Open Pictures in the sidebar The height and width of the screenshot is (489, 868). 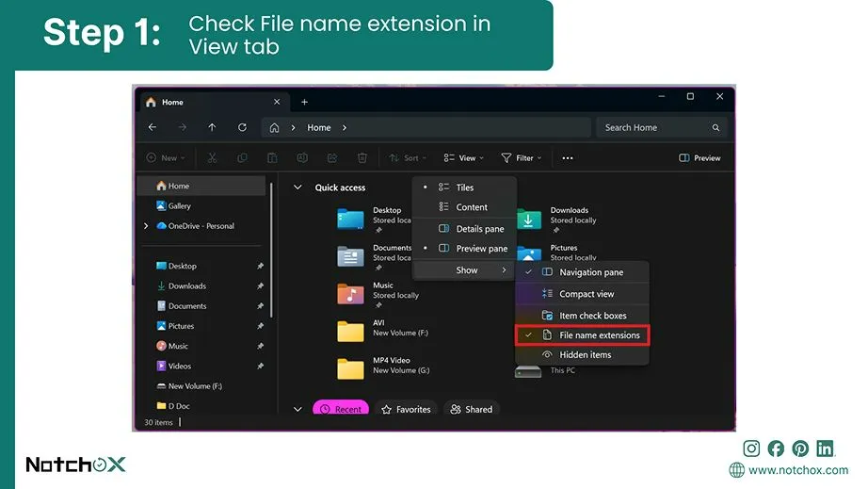[175, 326]
